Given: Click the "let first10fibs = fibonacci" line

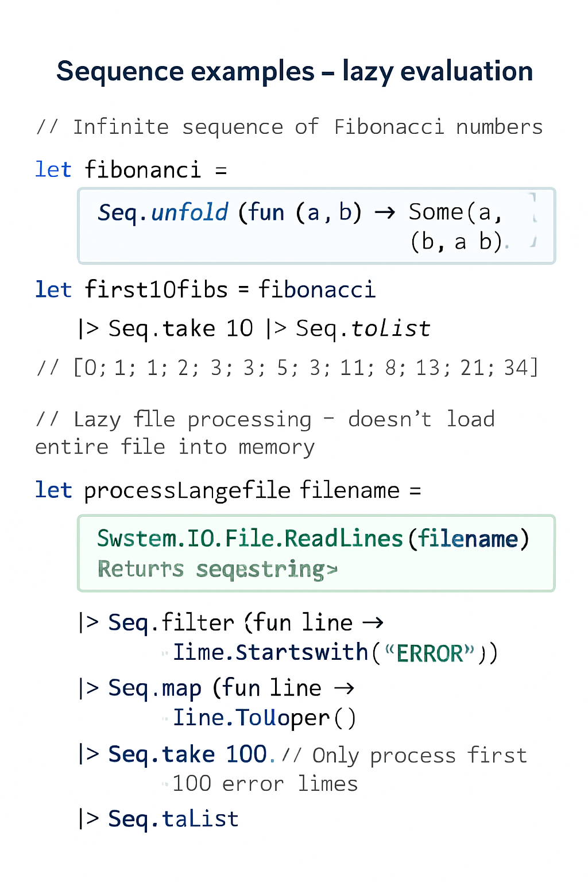Looking at the screenshot, I should [205, 289].
